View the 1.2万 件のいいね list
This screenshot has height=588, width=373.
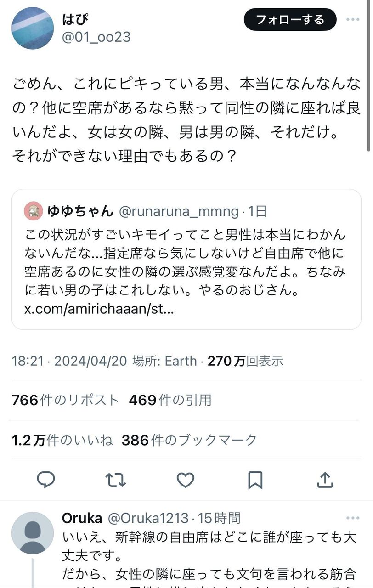click(62, 440)
